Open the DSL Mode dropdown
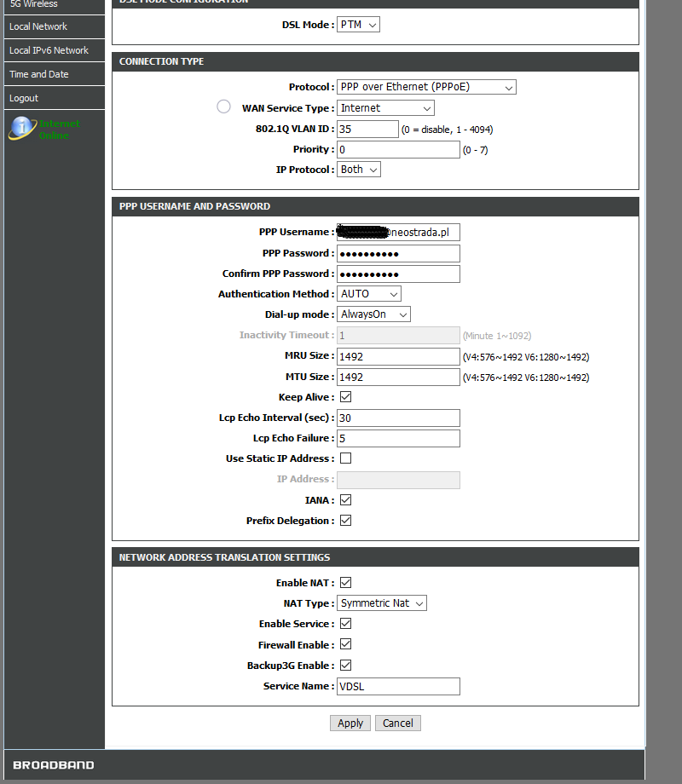This screenshot has height=784, width=682. pyautogui.click(x=358, y=25)
